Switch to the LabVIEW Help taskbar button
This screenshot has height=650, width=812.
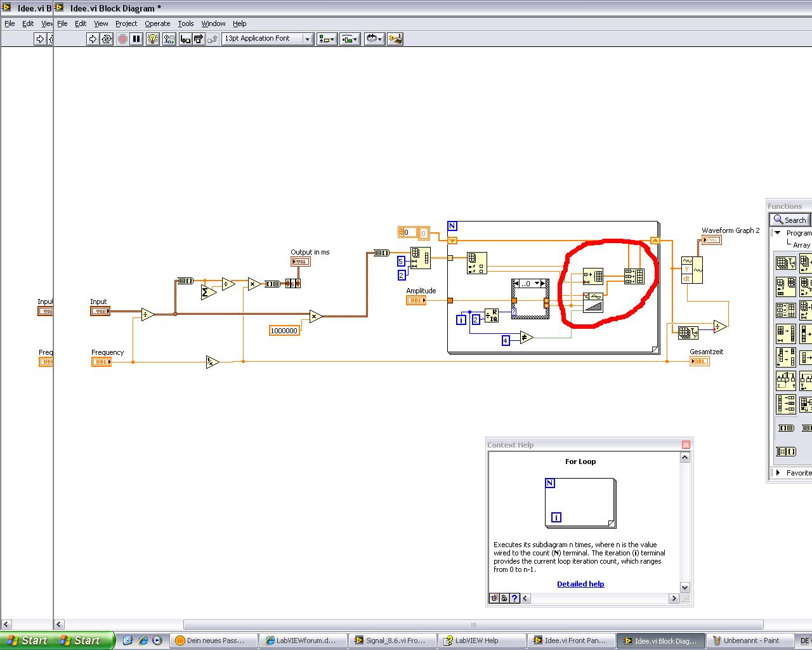click(x=481, y=640)
